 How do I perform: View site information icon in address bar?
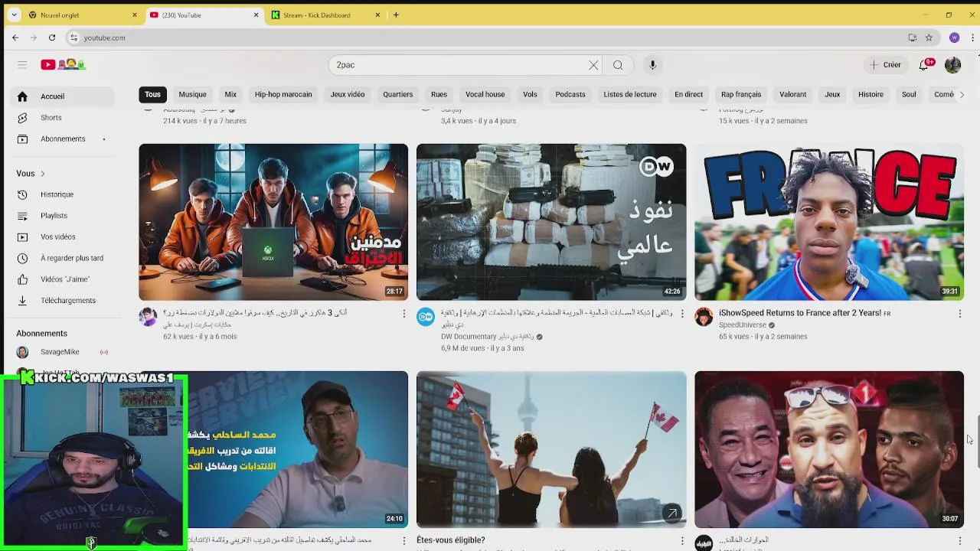73,37
